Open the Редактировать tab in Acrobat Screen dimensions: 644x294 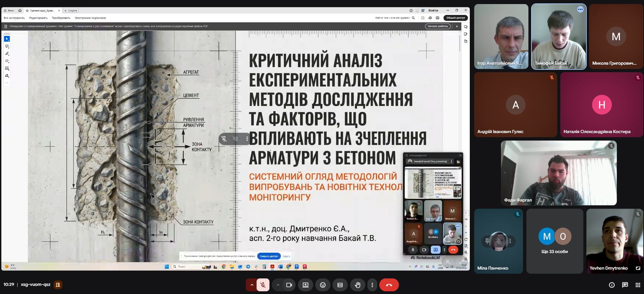click(x=38, y=18)
